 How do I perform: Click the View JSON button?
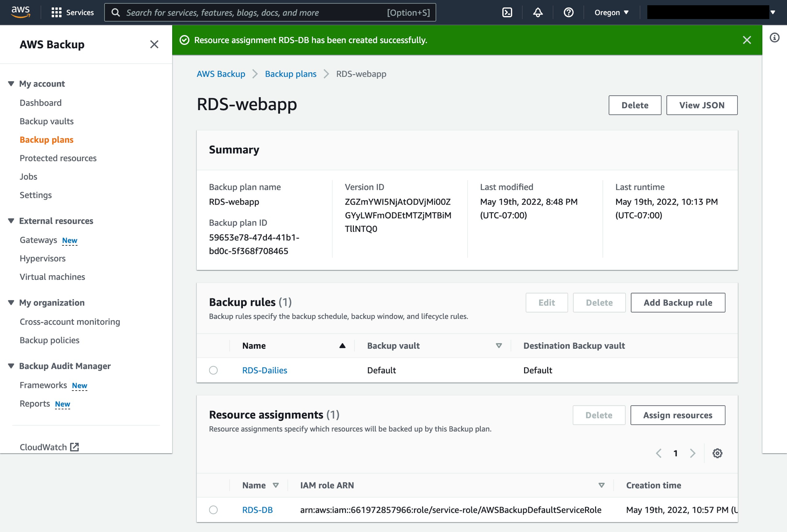(702, 105)
